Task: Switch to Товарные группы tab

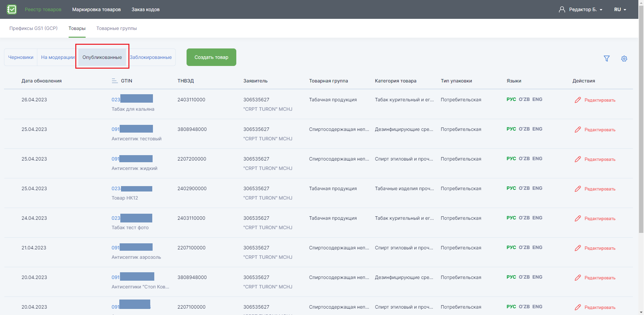Action: tap(117, 28)
